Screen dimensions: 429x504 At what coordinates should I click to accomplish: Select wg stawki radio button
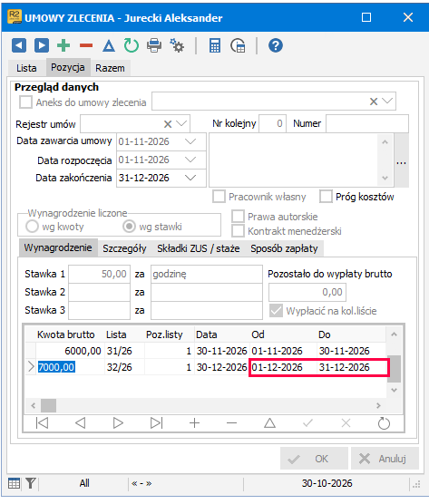click(x=130, y=227)
